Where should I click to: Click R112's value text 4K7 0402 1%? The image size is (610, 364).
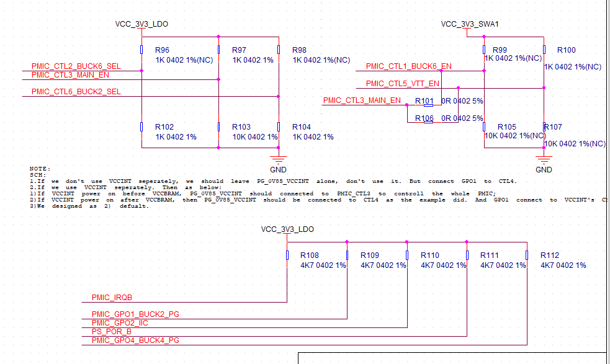tap(563, 265)
